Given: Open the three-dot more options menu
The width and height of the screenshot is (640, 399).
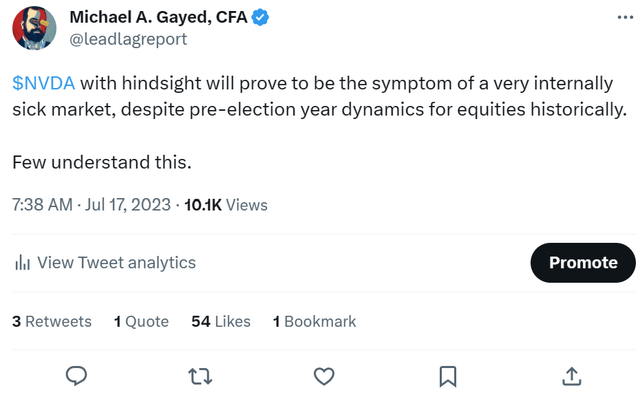Looking at the screenshot, I should coord(625,18).
